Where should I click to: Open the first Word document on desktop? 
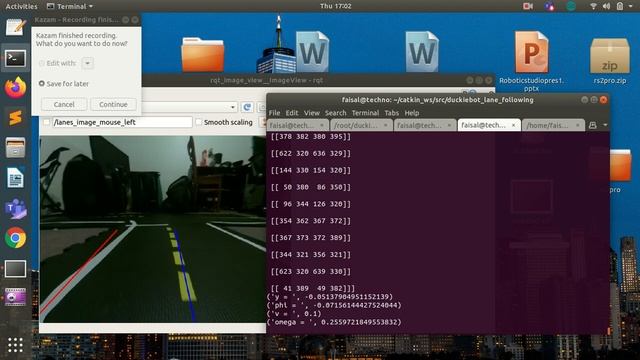tap(313, 51)
